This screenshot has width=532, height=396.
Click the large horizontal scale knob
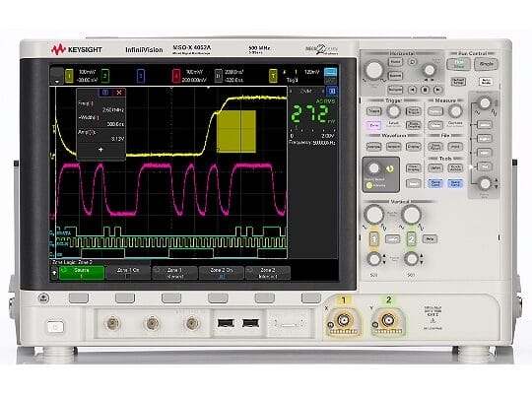click(x=374, y=70)
